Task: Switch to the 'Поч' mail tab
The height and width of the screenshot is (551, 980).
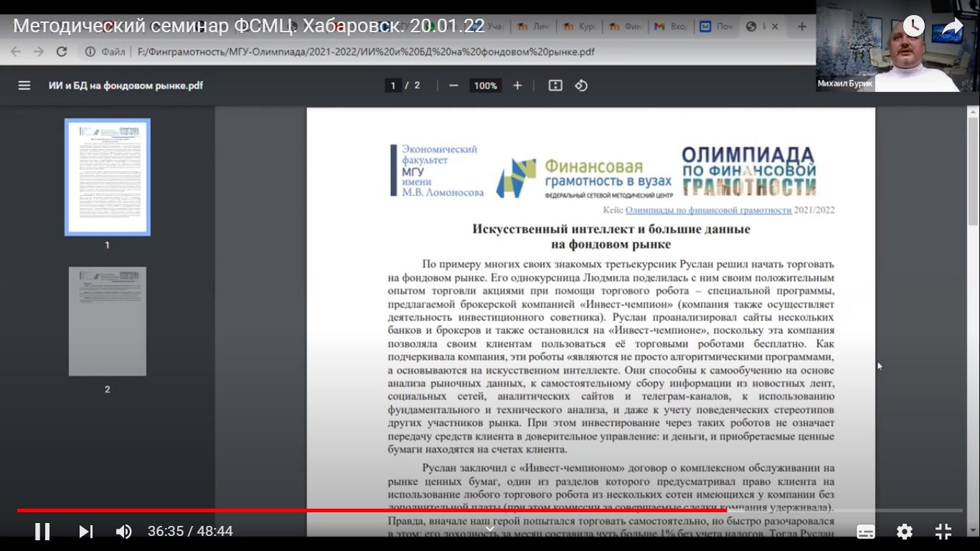Action: (x=717, y=27)
